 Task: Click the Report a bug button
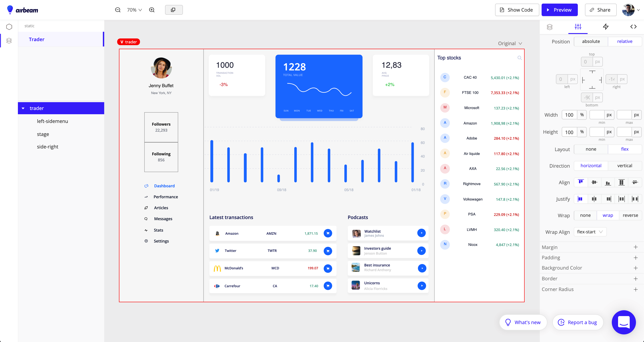[x=578, y=322]
